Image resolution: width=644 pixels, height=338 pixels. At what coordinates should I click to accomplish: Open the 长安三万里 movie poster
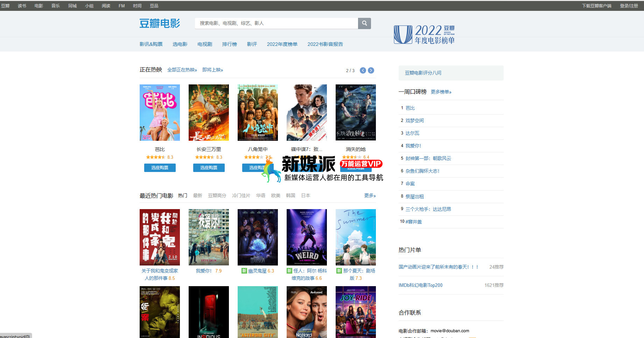point(209,112)
